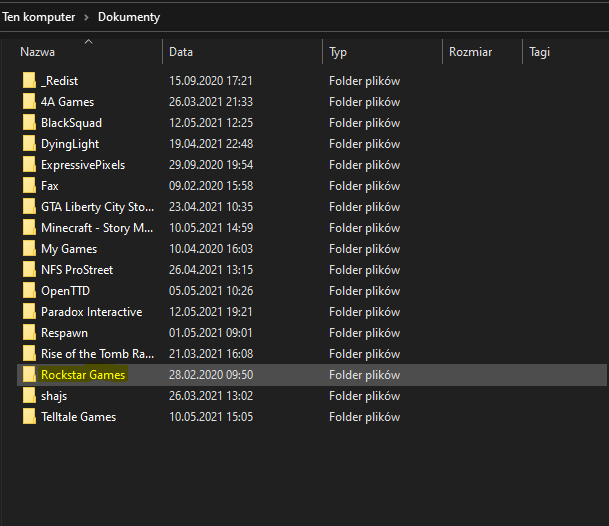Select the shajs folder icon

29,396
